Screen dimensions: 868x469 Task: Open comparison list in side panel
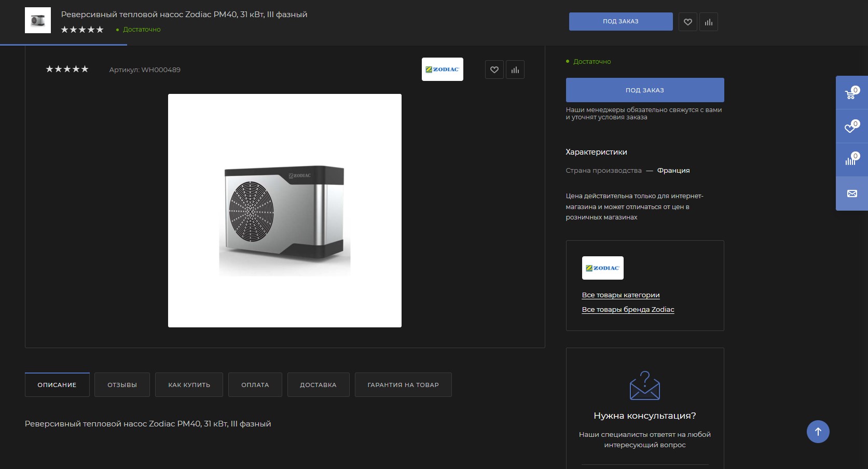coord(851,160)
